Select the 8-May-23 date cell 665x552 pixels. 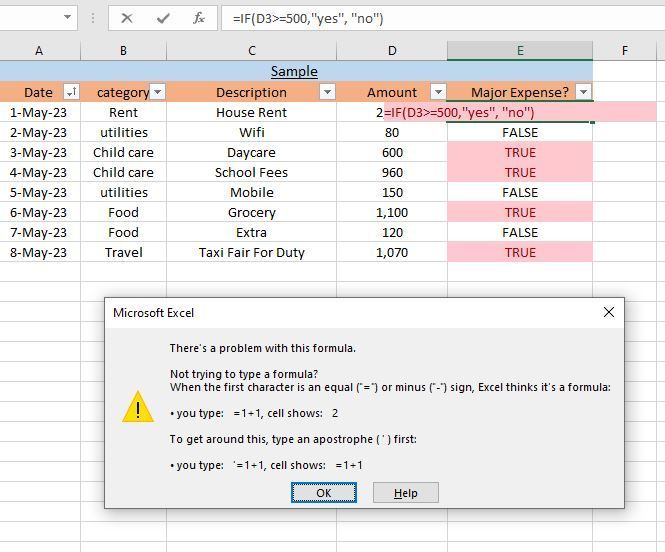pyautogui.click(x=39, y=252)
